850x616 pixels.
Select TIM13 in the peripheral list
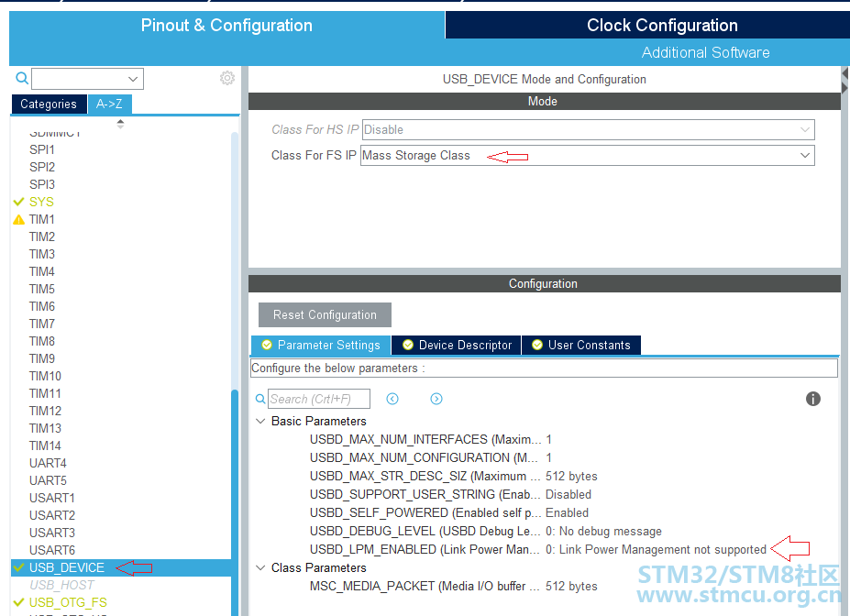coord(45,428)
